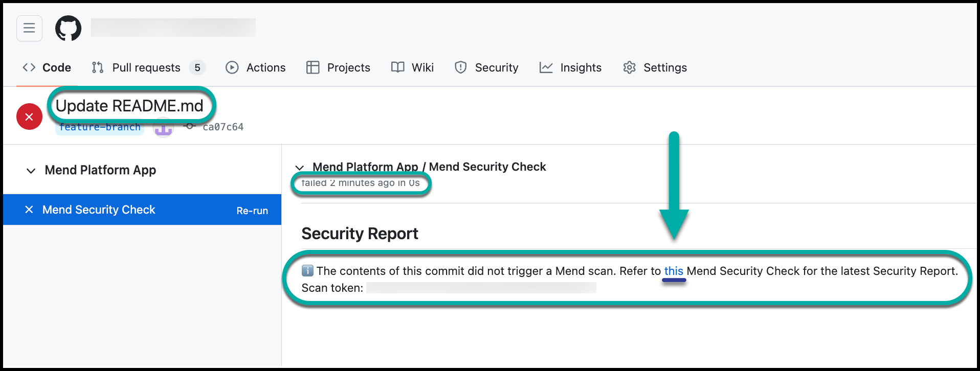Click the Wiki book icon
This screenshot has width=980, height=371.
tap(397, 67)
